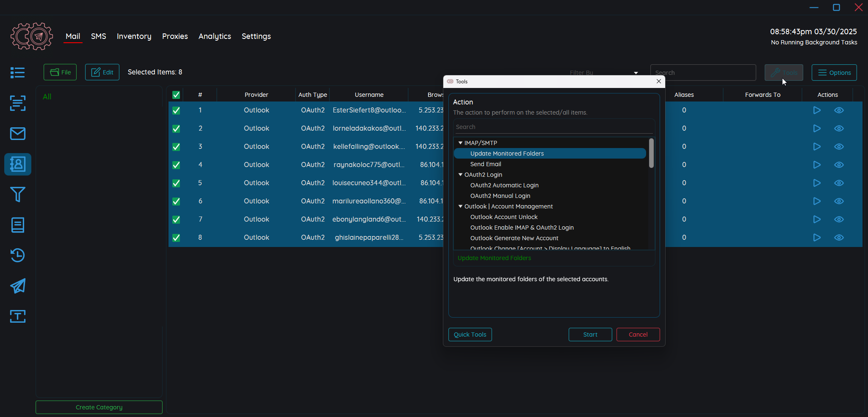Uncheck the checkbox for row 2

click(x=176, y=129)
